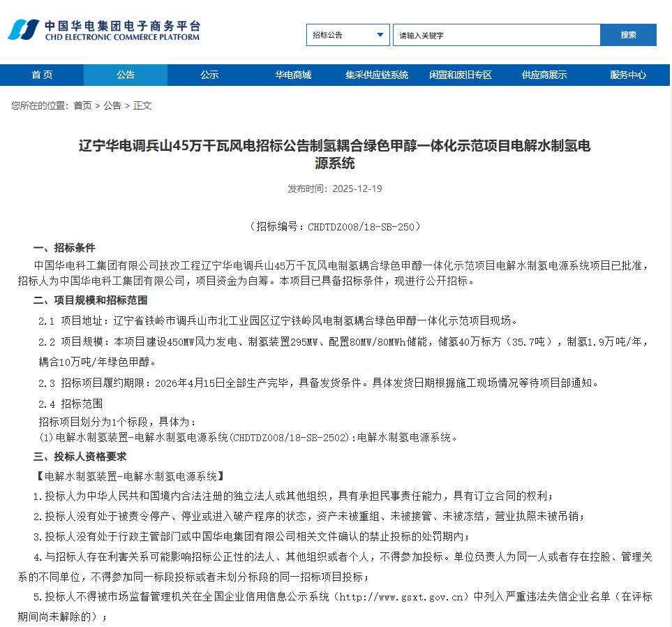Switch to the 首页 navigation tab

(41, 75)
